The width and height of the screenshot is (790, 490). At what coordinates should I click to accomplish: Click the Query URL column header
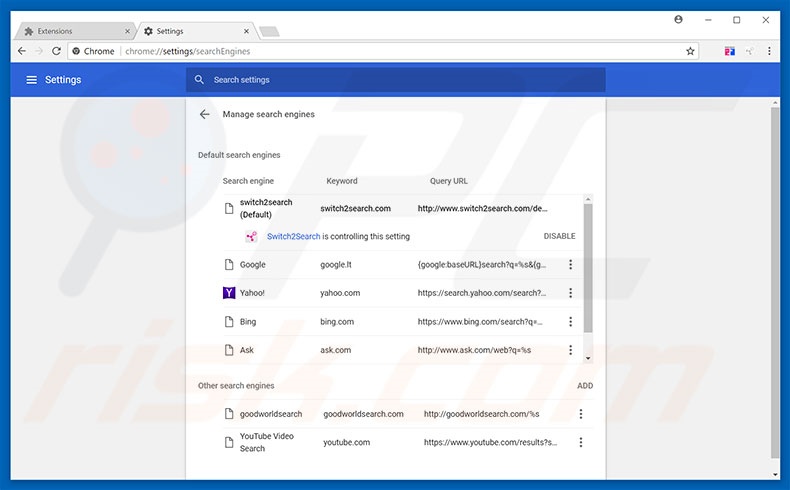click(448, 181)
